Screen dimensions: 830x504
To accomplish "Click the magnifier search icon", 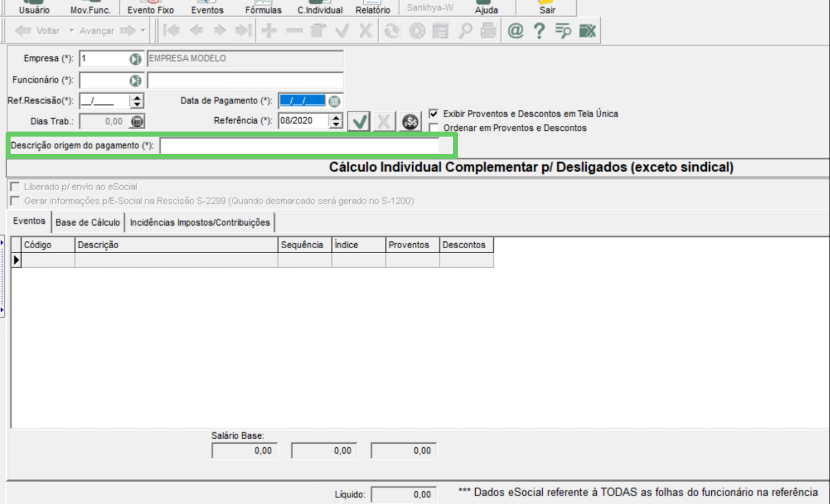I will (465, 31).
